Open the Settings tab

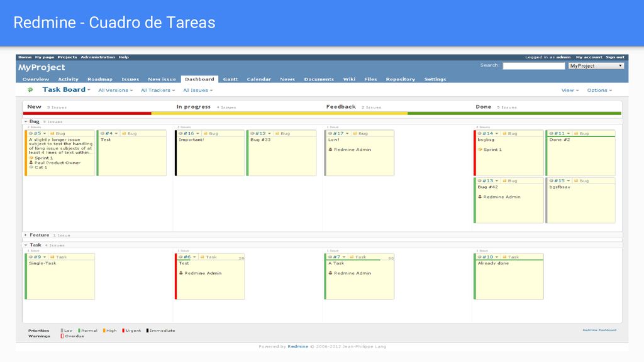pos(435,79)
